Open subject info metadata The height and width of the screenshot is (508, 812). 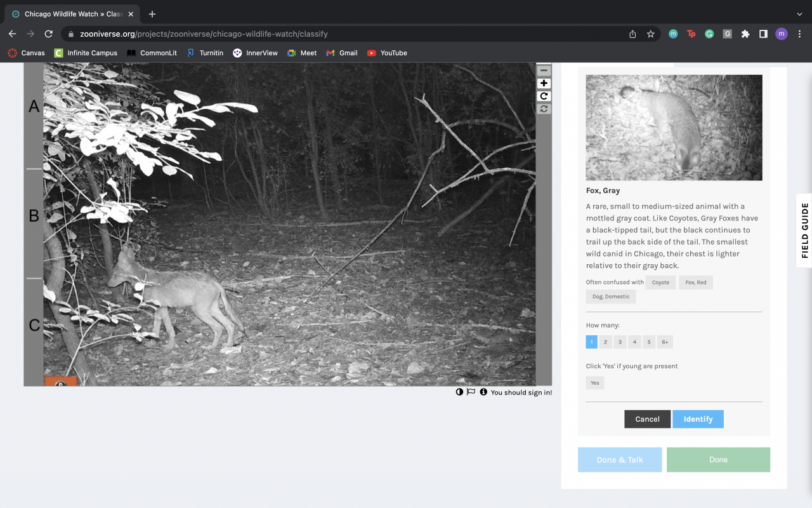click(483, 392)
